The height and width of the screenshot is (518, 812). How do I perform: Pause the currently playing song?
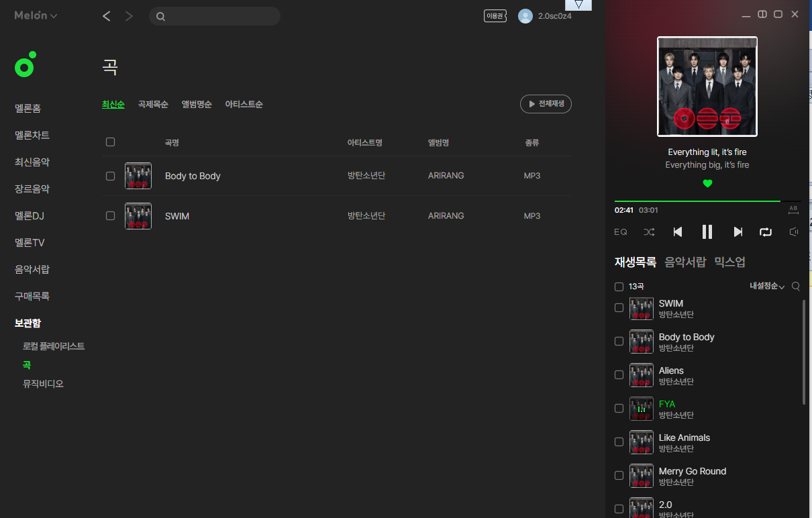pyautogui.click(x=707, y=232)
